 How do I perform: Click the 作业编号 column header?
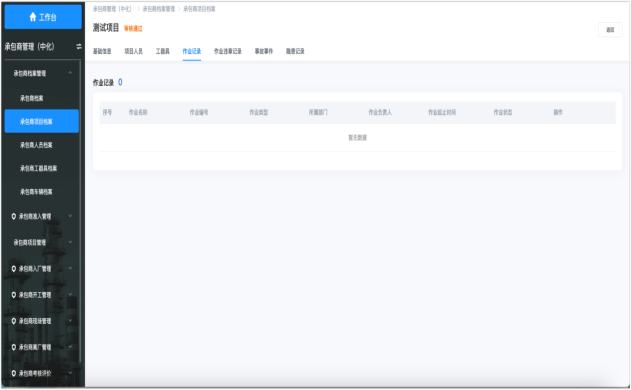click(199, 112)
